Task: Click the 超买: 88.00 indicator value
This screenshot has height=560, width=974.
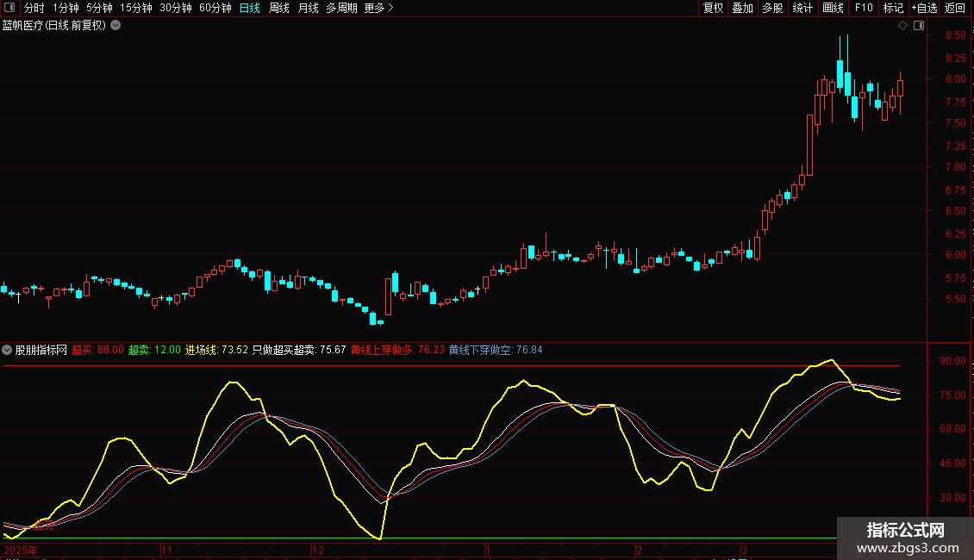Action: click(x=97, y=350)
